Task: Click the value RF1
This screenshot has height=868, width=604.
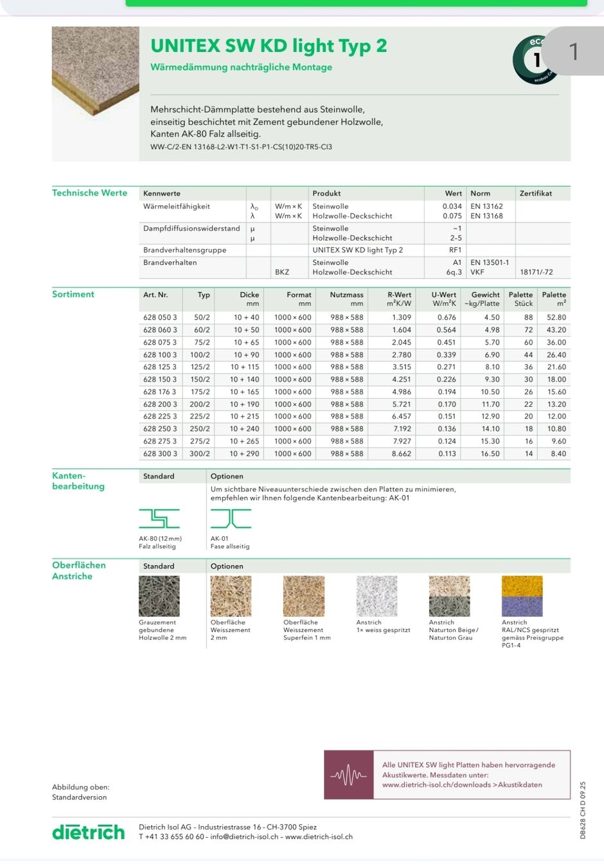Action: tap(455, 250)
